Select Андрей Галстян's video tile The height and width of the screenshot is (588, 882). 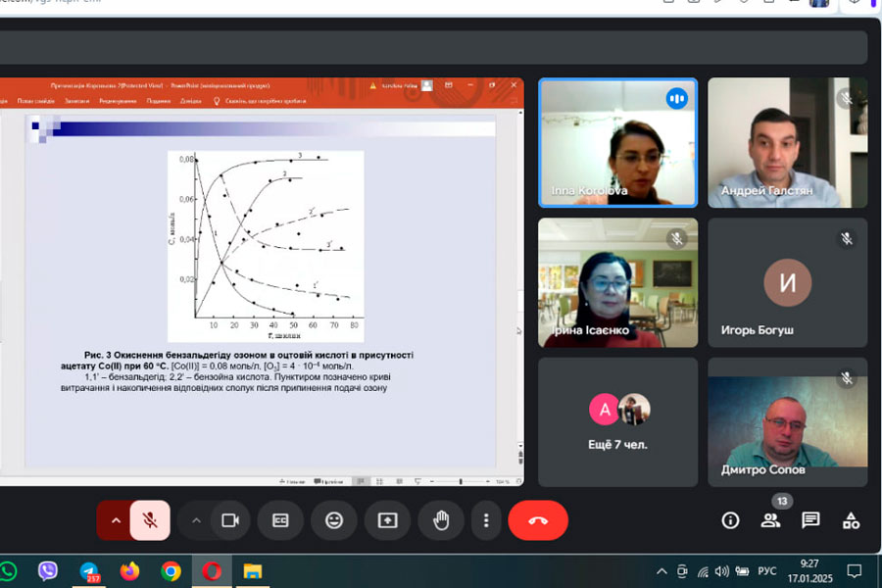coord(788,143)
